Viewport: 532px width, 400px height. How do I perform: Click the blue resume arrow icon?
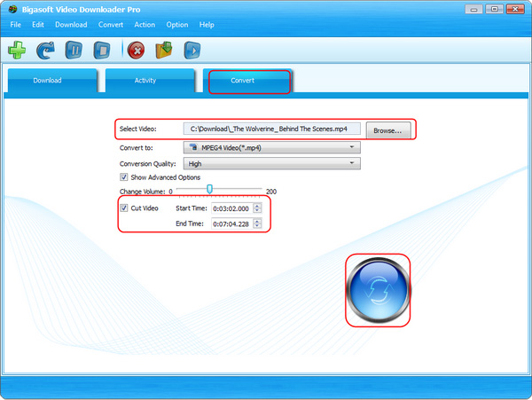45,51
